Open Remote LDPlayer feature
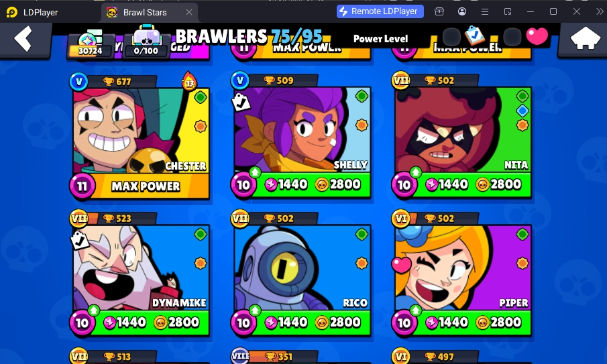Viewport: 607px width, 364px height. (380, 11)
